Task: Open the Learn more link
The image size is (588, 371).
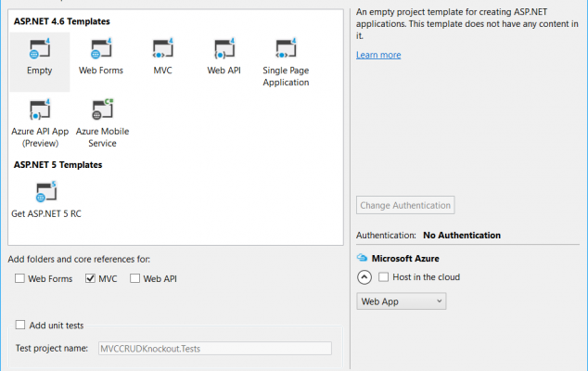Action: [378, 55]
